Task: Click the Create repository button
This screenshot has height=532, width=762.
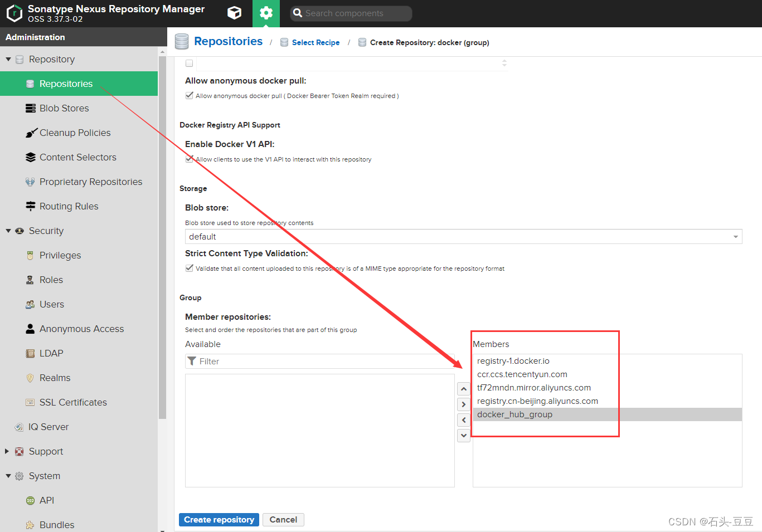Action: [x=219, y=520]
